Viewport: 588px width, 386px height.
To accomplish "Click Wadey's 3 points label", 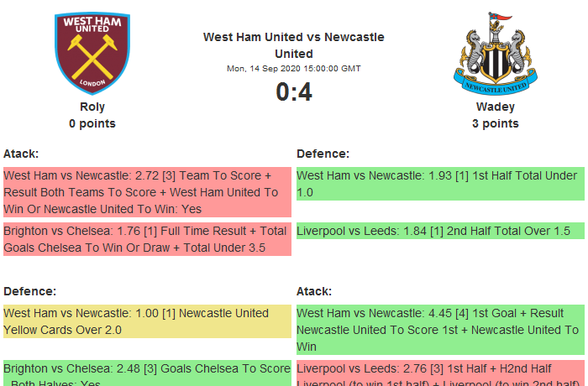I will 496,123.
